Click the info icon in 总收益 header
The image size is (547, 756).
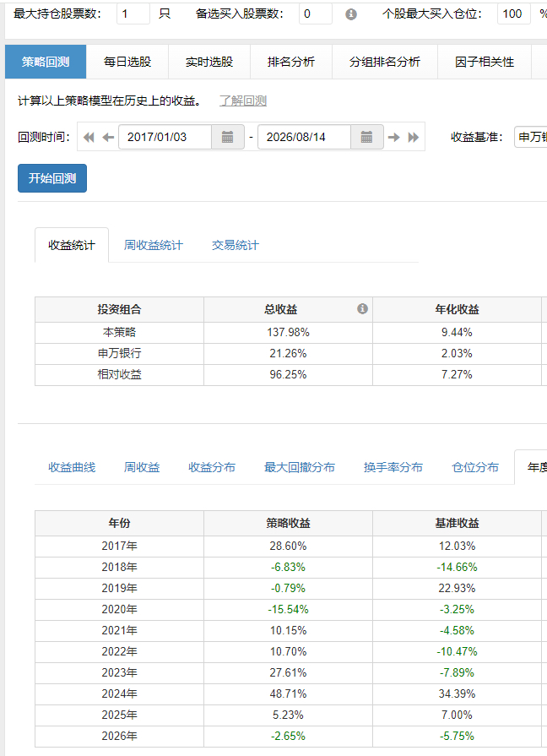tap(362, 308)
